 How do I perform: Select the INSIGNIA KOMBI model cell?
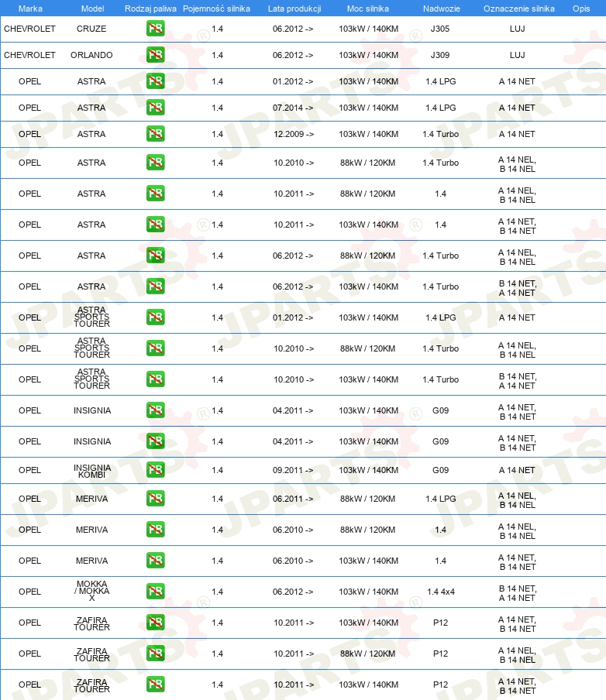pyautogui.click(x=92, y=471)
